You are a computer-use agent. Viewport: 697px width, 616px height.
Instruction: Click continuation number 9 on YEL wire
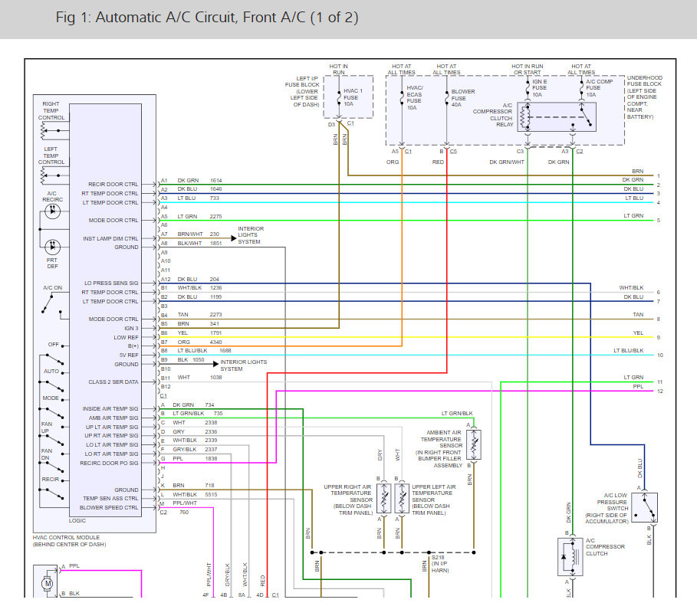(x=659, y=338)
